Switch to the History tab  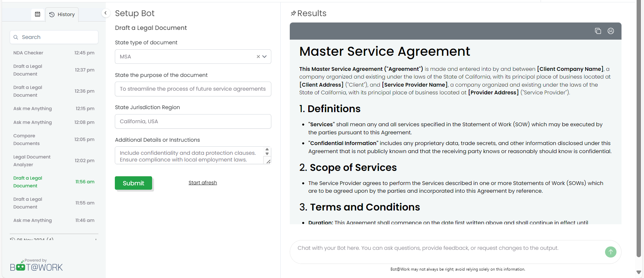pos(62,14)
